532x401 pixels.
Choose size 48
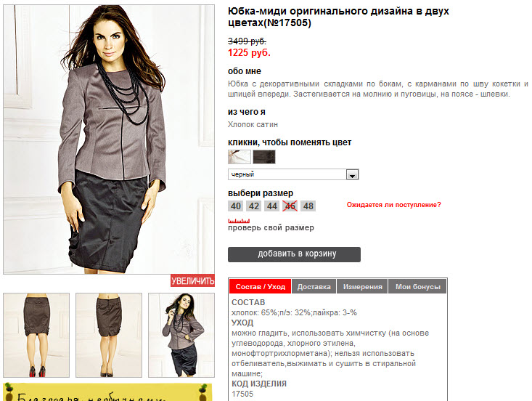point(308,206)
